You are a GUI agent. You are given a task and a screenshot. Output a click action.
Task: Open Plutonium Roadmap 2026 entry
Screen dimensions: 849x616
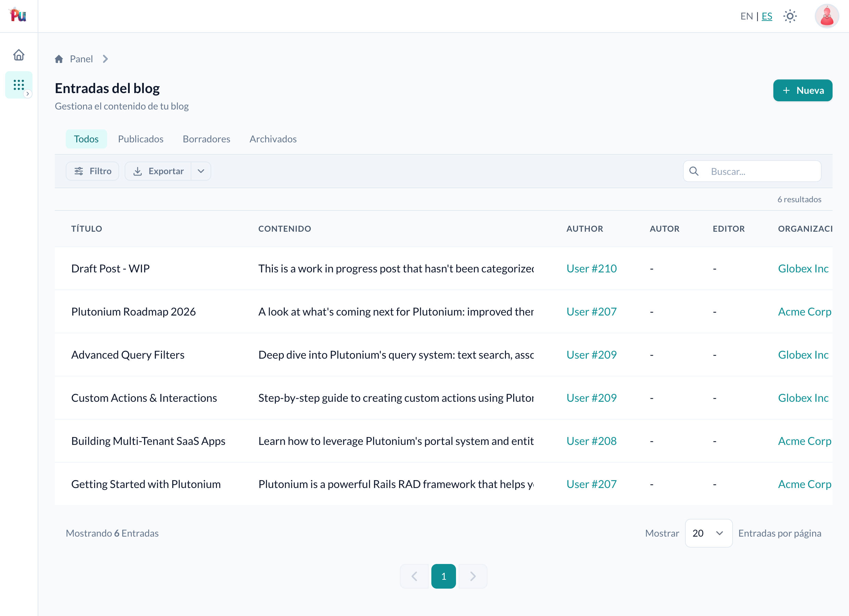tap(134, 312)
